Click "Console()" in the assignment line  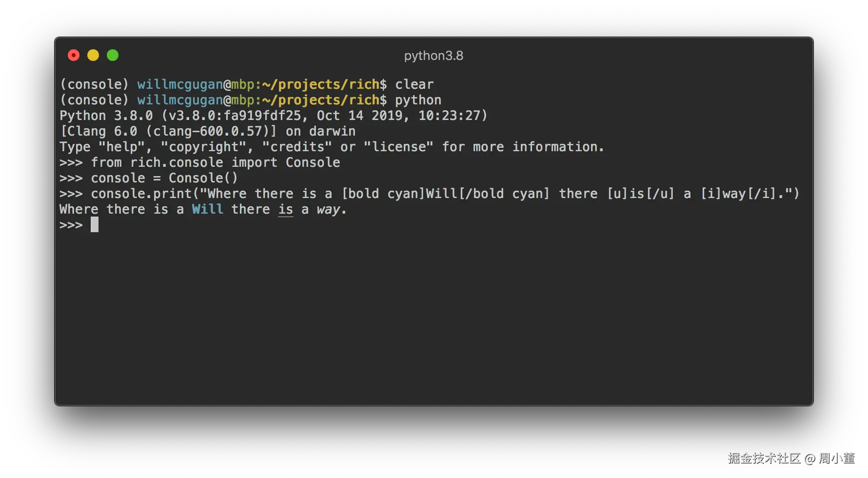(203, 178)
